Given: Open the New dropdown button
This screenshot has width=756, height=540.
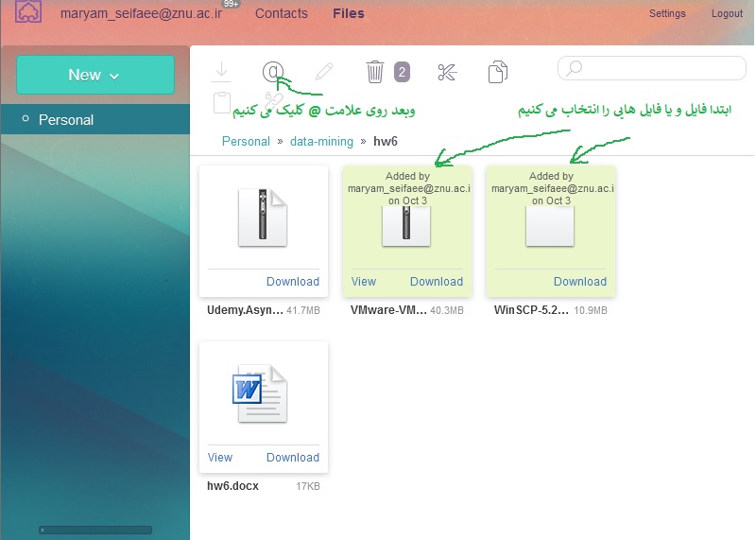Looking at the screenshot, I should 95,75.
